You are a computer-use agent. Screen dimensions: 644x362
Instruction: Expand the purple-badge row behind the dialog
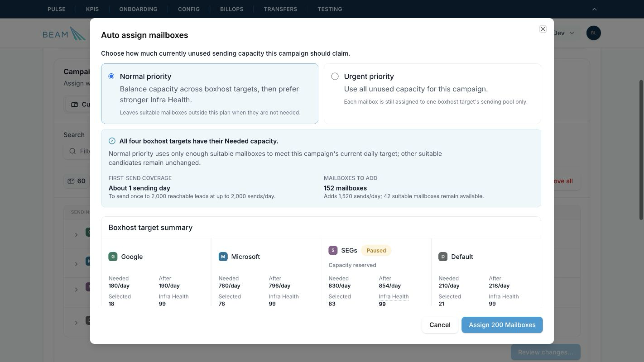[x=76, y=290]
